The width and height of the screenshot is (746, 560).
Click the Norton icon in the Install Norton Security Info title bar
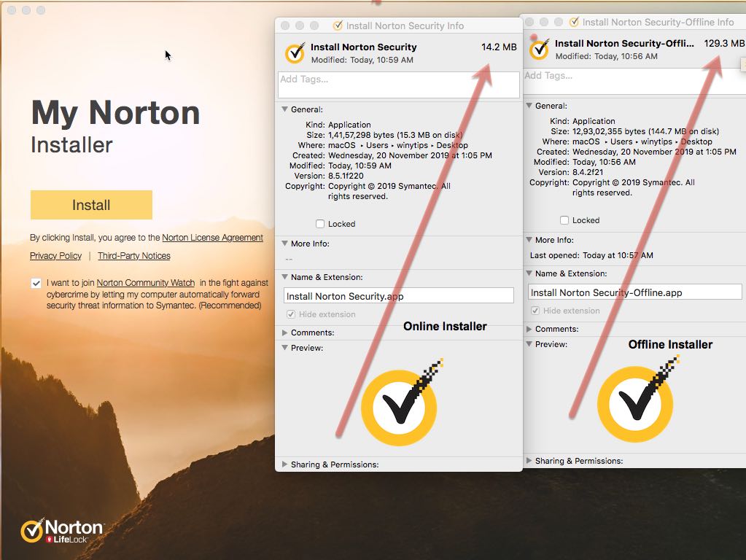338,26
